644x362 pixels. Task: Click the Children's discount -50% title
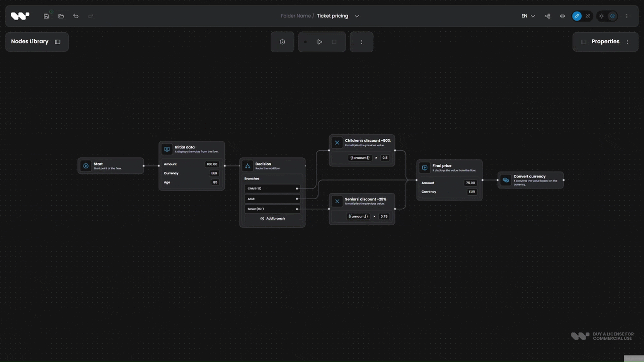(368, 141)
